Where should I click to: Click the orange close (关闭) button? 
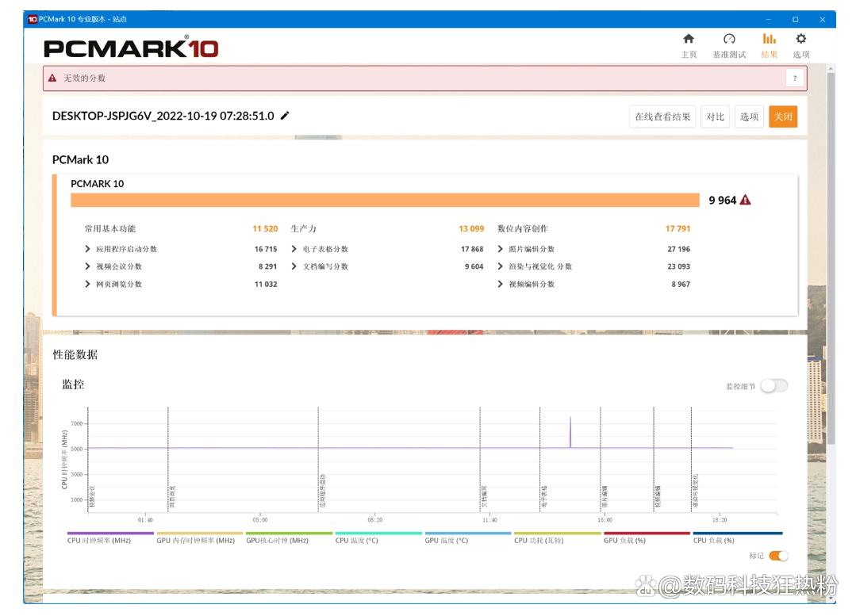(782, 117)
